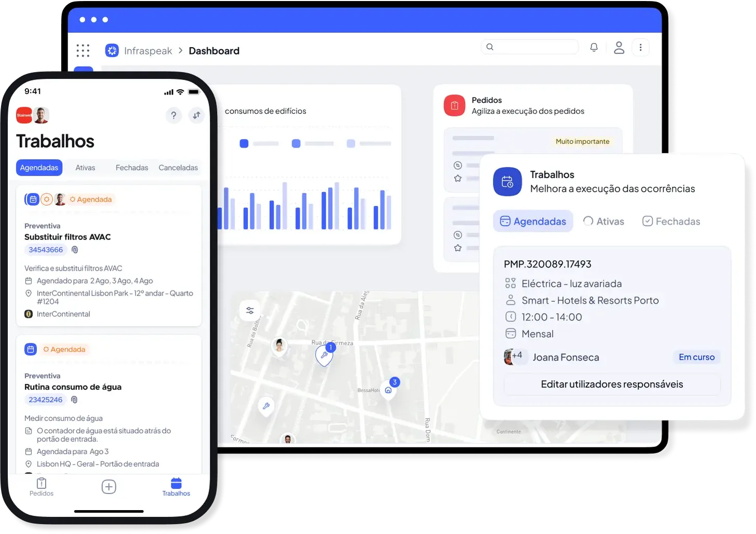This screenshot has height=534, width=756.
Task: Click the dashboard search field
Action: click(530, 47)
